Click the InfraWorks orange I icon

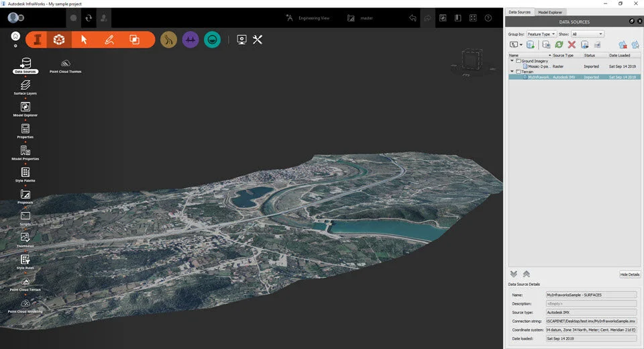click(x=37, y=40)
